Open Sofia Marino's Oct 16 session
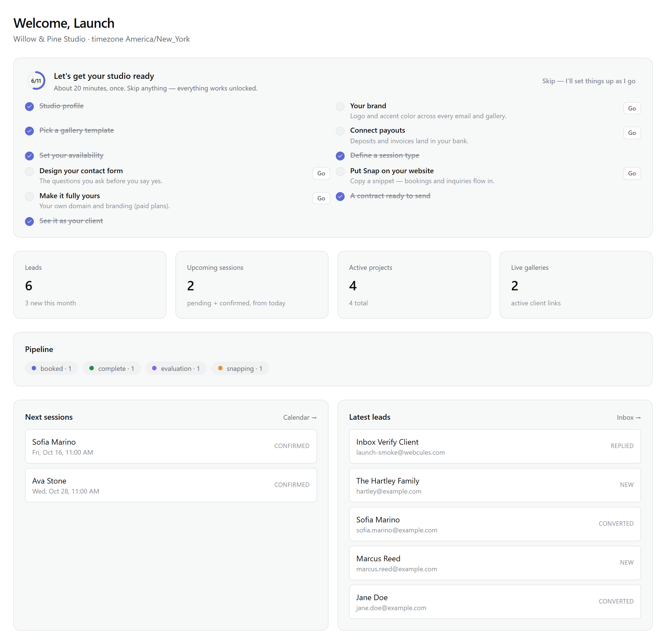 coord(171,446)
